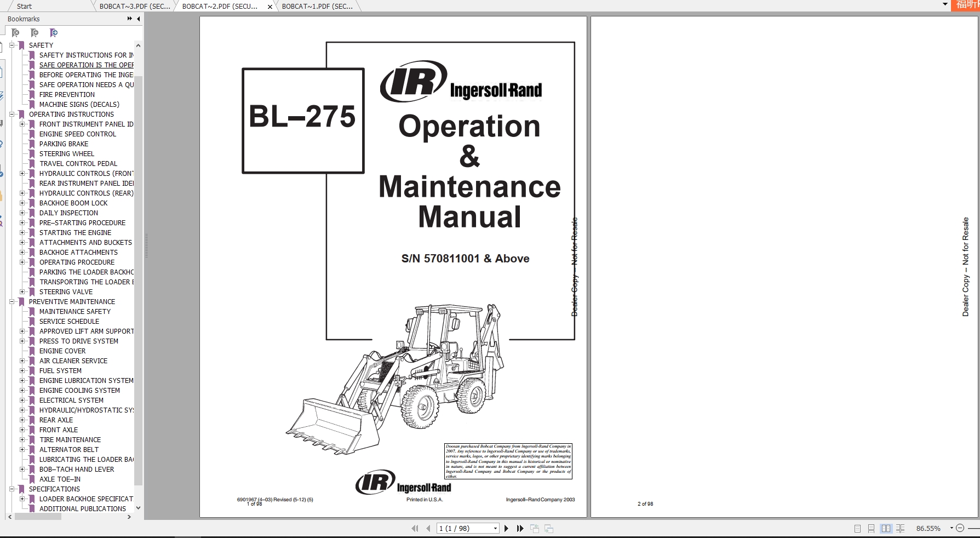Viewport: 980px width, 538px height.
Task: Toggle continuous scrolling page layout
Action: 871,529
